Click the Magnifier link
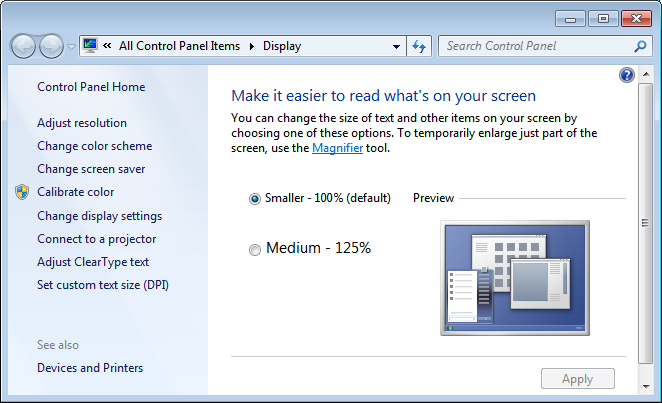 337,148
